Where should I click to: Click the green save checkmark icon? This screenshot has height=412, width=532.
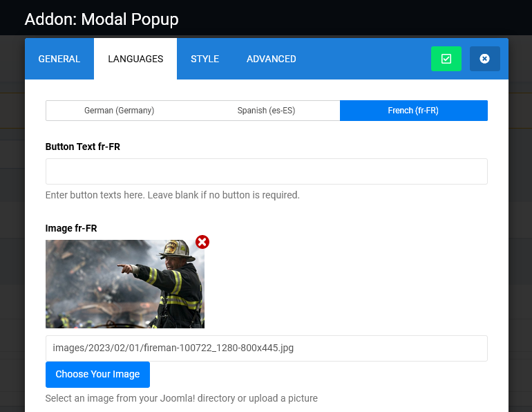coord(446,59)
